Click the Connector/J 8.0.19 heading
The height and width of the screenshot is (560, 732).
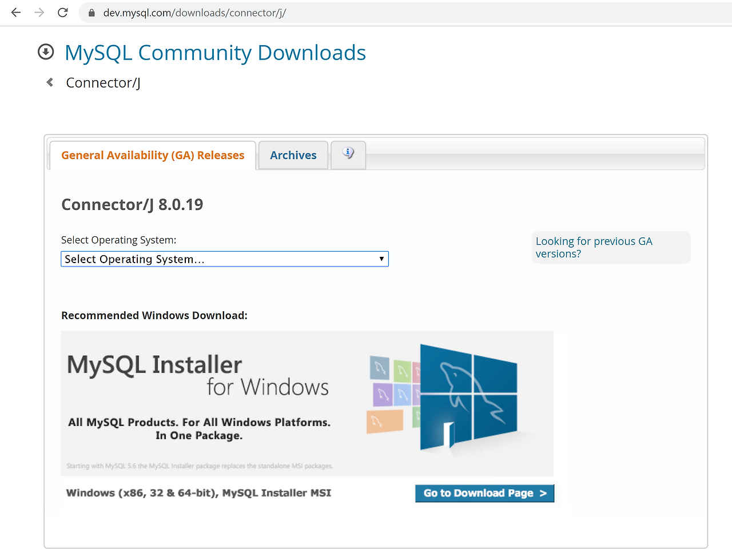click(132, 204)
